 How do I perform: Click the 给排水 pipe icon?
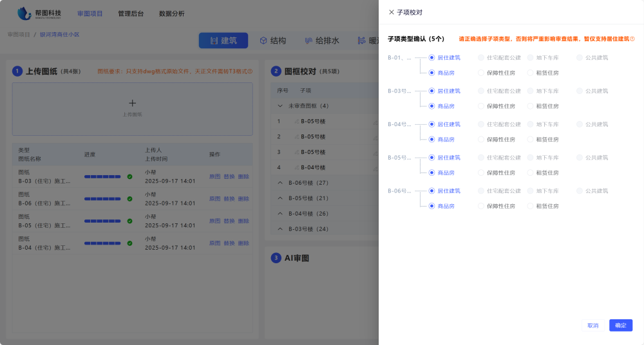point(309,41)
